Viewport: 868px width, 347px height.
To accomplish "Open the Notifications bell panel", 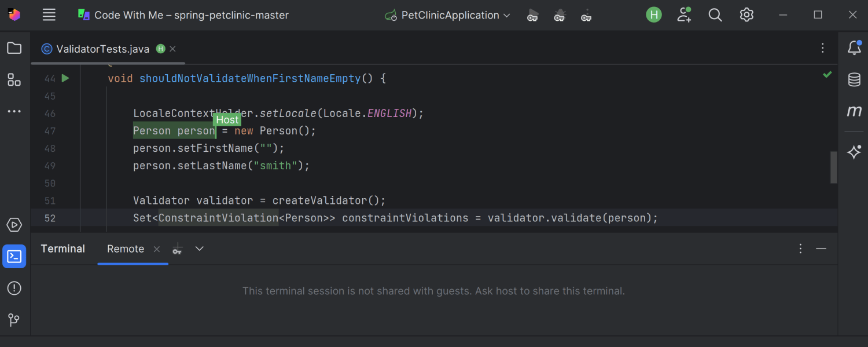I will coord(854,48).
